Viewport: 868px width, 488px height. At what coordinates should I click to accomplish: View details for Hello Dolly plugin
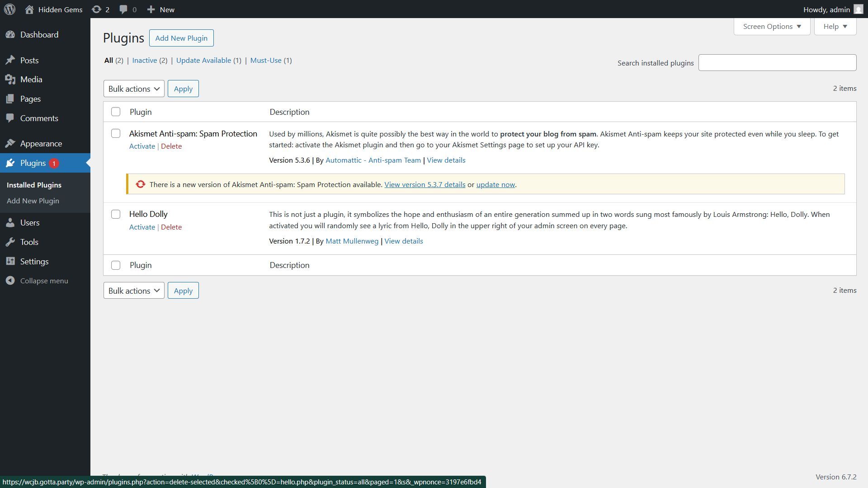pyautogui.click(x=404, y=241)
